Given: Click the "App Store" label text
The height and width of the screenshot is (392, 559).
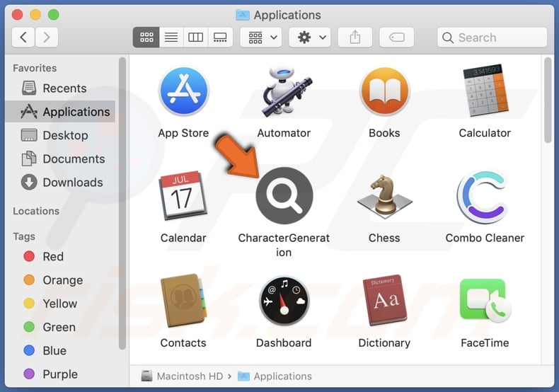Looking at the screenshot, I should (x=183, y=133).
